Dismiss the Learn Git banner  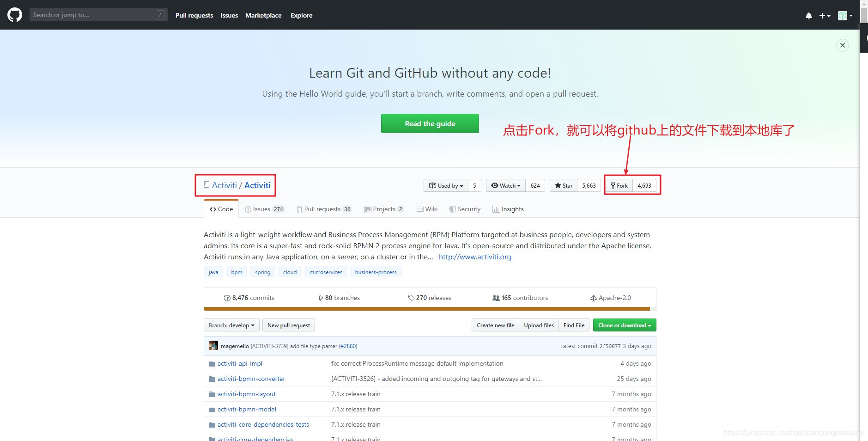tap(843, 45)
